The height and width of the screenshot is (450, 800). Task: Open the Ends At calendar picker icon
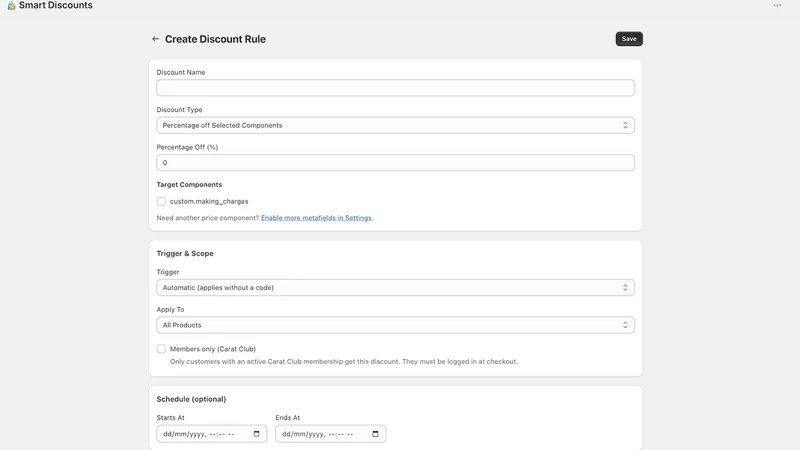pos(376,434)
